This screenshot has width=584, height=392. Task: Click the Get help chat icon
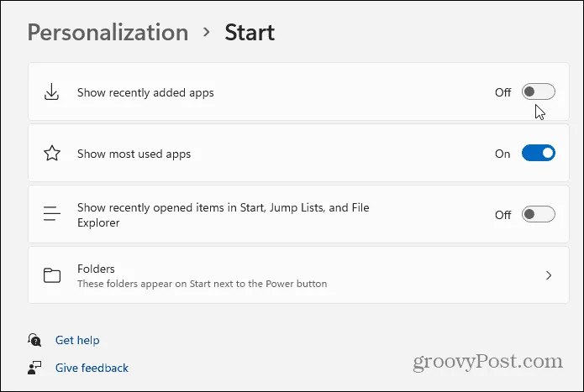pos(34,340)
